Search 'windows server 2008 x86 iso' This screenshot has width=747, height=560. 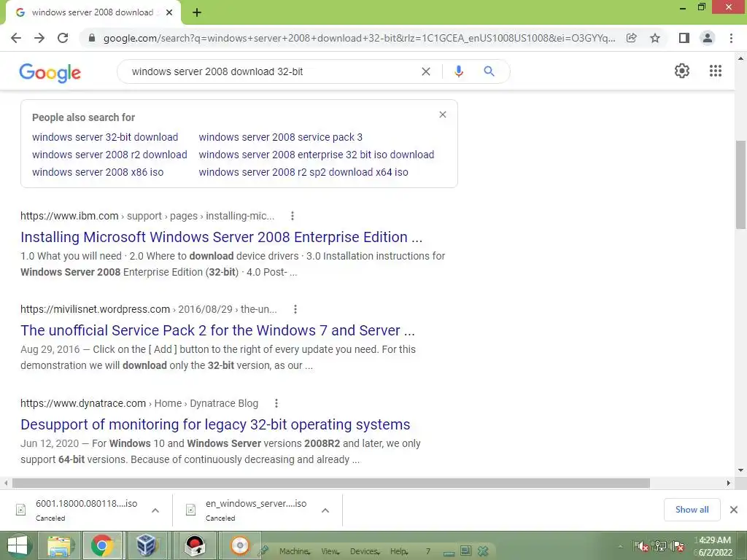[98, 172]
